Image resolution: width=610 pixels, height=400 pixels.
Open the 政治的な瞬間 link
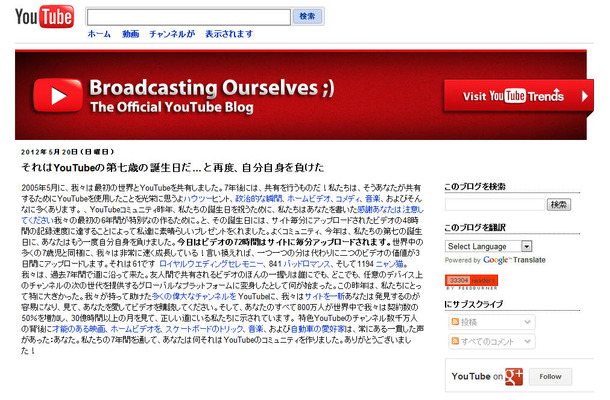coord(259,199)
